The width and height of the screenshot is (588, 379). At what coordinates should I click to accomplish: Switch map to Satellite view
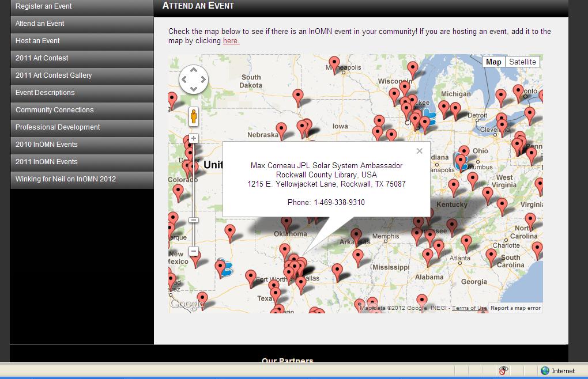click(522, 62)
